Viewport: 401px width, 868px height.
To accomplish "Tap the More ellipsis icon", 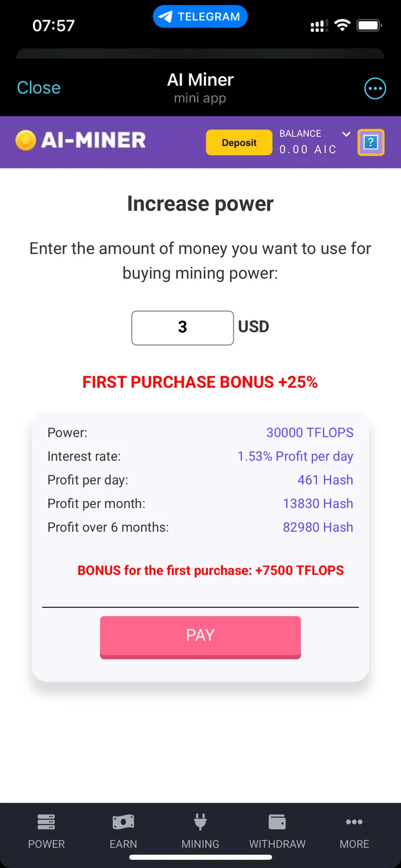I will [x=354, y=822].
